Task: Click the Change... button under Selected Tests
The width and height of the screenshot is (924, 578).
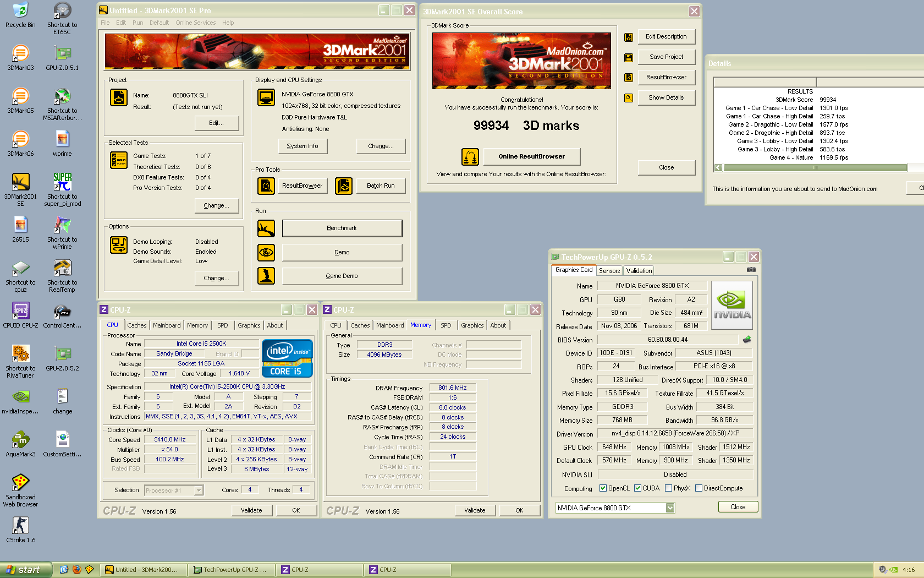Action: tap(217, 205)
